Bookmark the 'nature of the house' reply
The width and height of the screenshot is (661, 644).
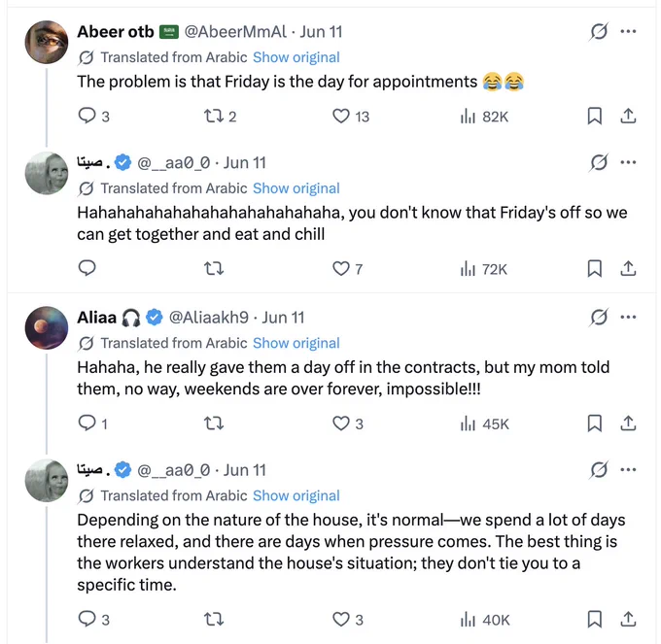click(x=594, y=619)
